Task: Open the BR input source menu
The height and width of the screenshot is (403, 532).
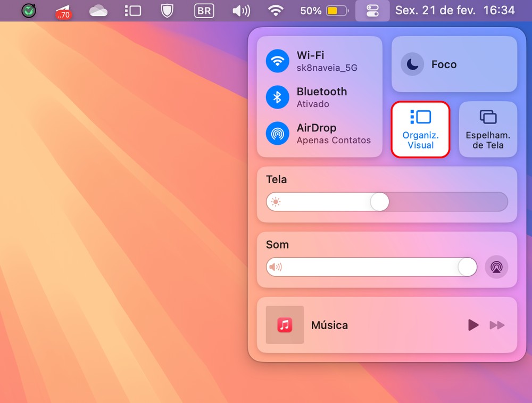Action: (x=204, y=11)
